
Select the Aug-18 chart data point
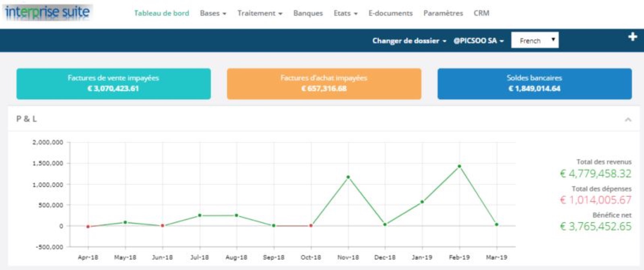point(237,216)
